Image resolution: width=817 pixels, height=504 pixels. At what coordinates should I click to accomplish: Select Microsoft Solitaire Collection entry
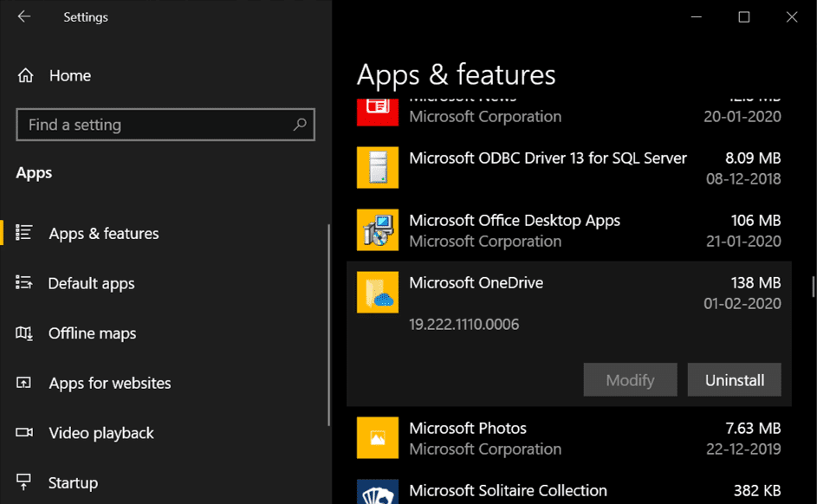point(508,490)
